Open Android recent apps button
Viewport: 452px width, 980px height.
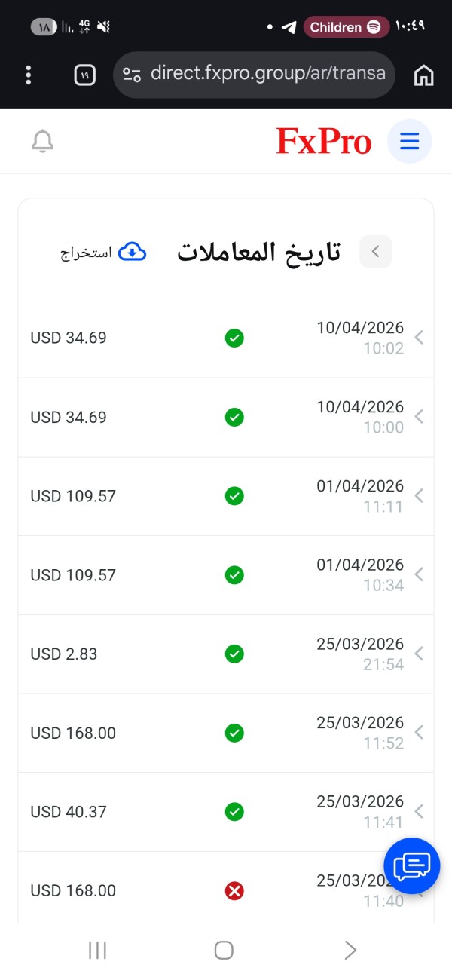click(97, 951)
